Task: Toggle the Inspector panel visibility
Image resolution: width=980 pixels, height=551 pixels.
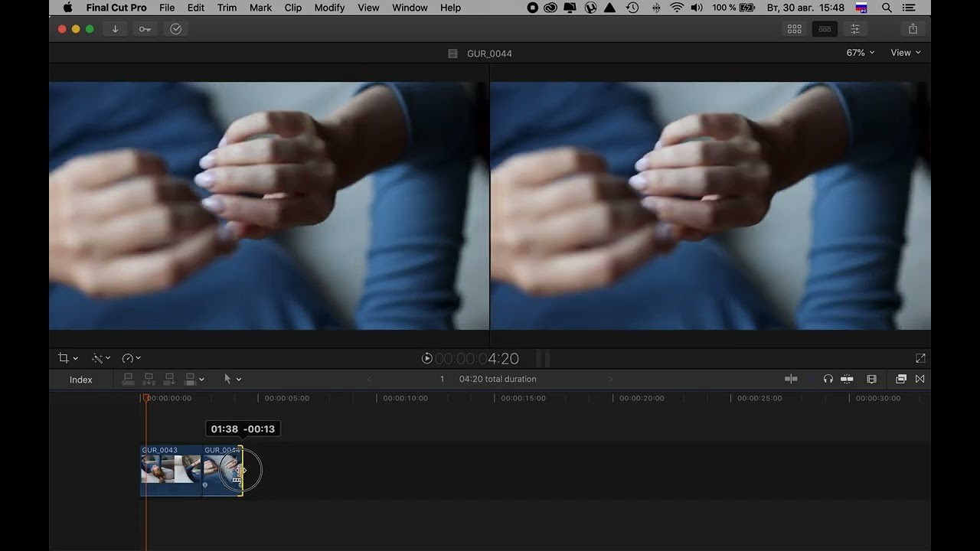Action: 855,29
